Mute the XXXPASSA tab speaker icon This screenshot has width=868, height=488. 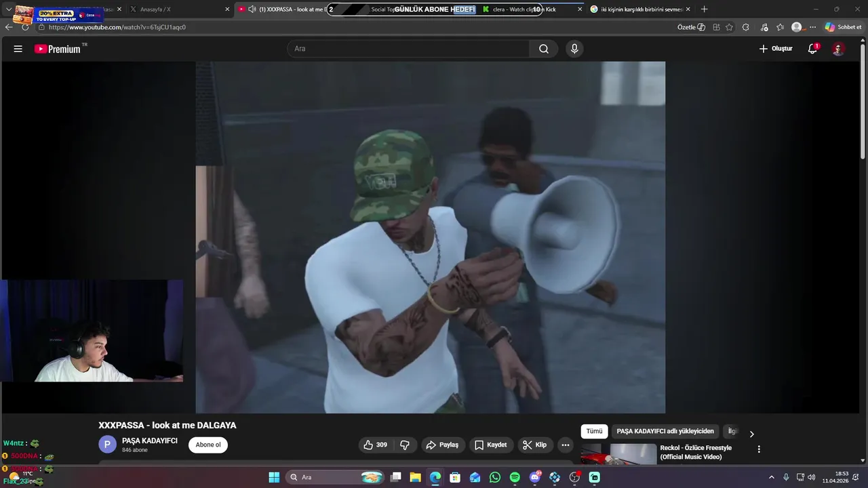point(252,9)
